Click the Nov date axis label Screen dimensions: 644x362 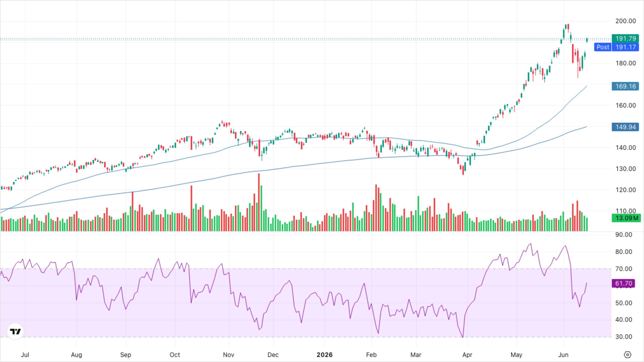228,355
